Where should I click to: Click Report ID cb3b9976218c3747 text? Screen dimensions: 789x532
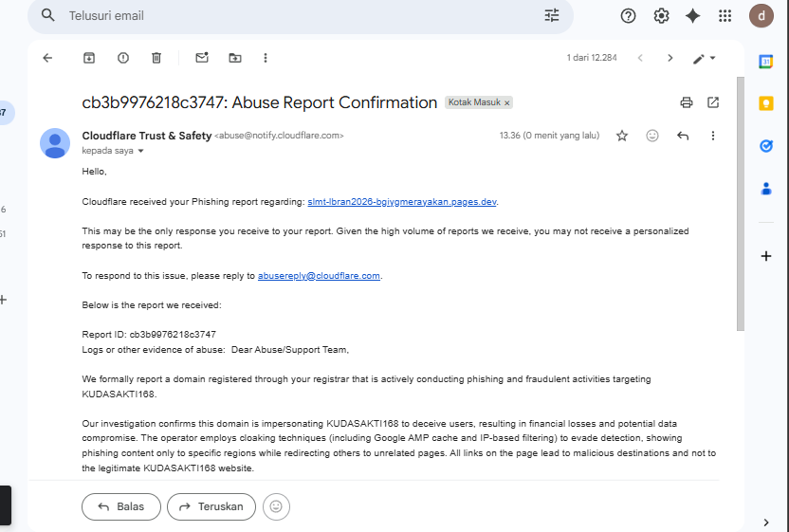(149, 335)
